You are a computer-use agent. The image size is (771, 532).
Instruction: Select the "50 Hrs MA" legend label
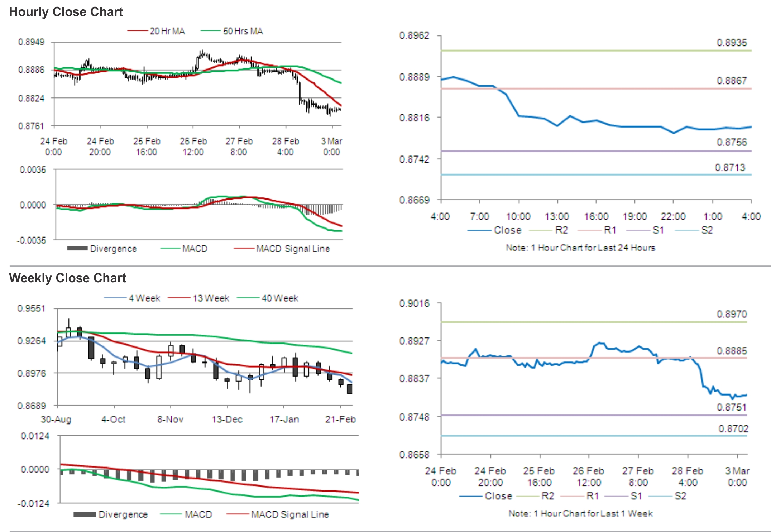coord(243,31)
